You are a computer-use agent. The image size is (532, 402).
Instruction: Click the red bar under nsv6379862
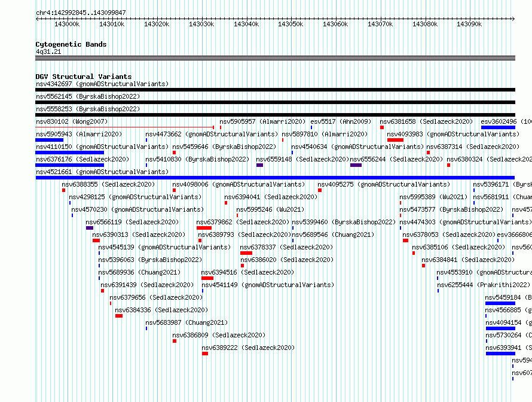point(204,228)
